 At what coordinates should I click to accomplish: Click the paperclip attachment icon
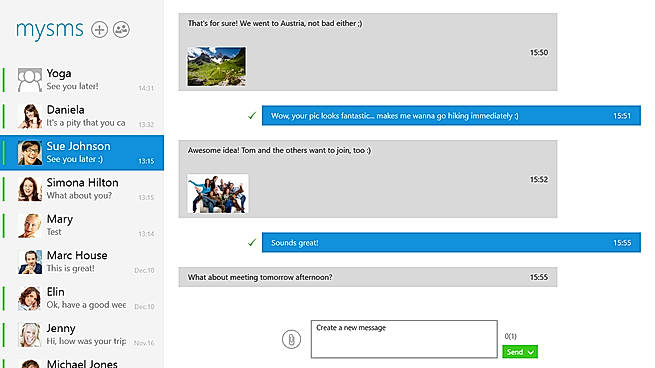coord(291,339)
